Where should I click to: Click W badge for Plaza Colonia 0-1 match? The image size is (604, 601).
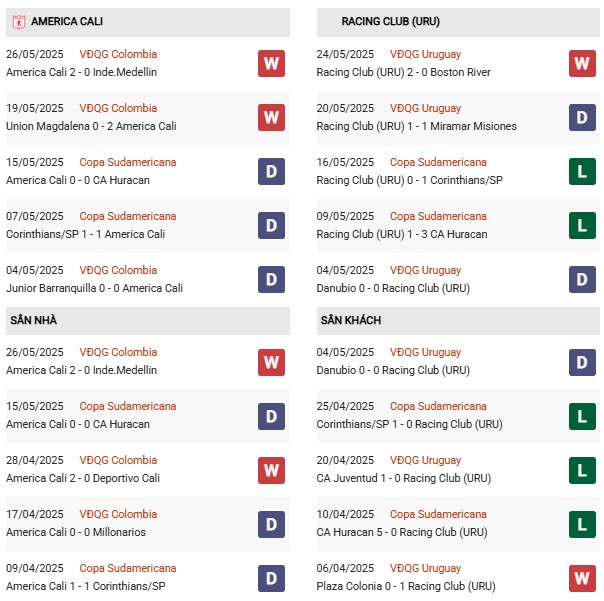click(x=582, y=578)
